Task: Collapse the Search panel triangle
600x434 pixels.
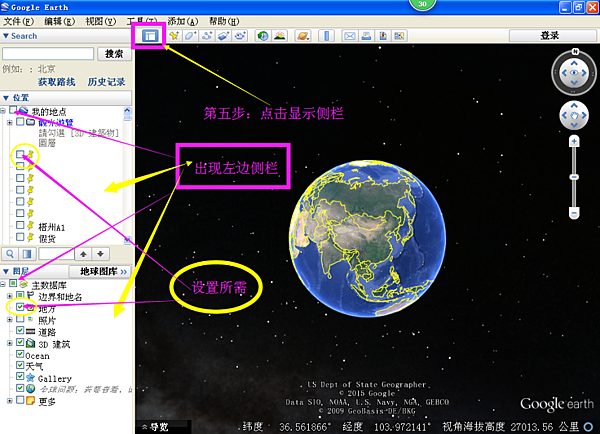Action: [6, 36]
